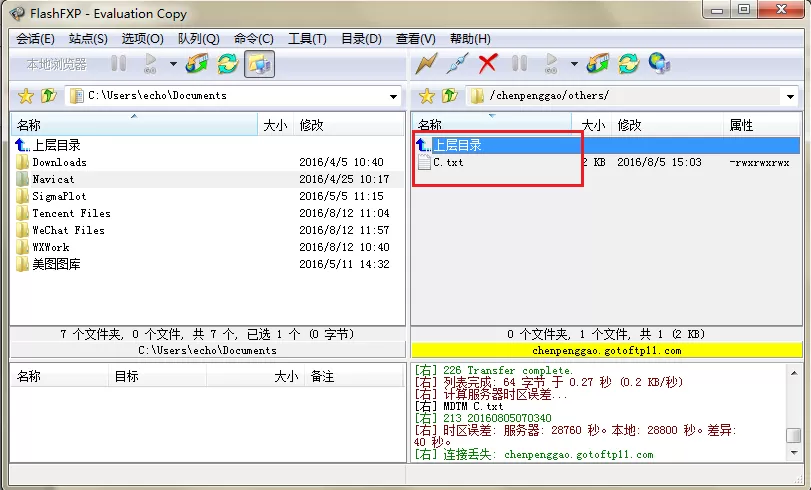Click the lightning Connect icon
Image resolution: width=811 pixels, height=490 pixels.
pyautogui.click(x=426, y=64)
